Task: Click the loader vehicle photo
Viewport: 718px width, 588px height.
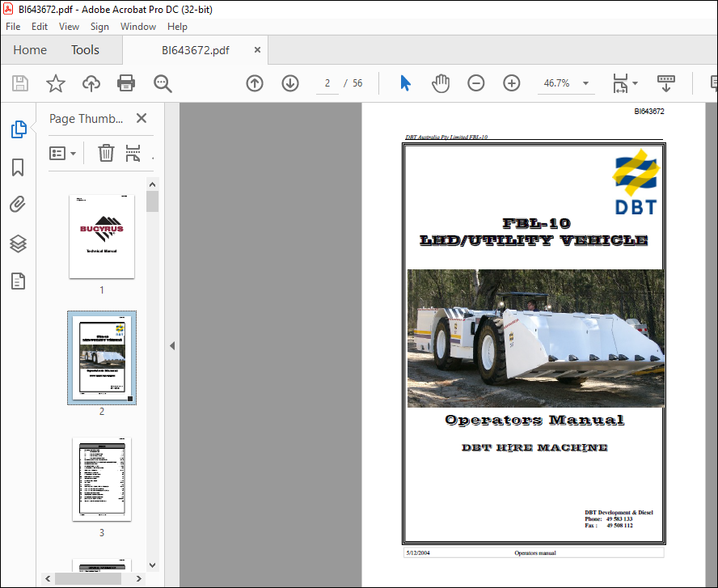Action: click(x=536, y=338)
